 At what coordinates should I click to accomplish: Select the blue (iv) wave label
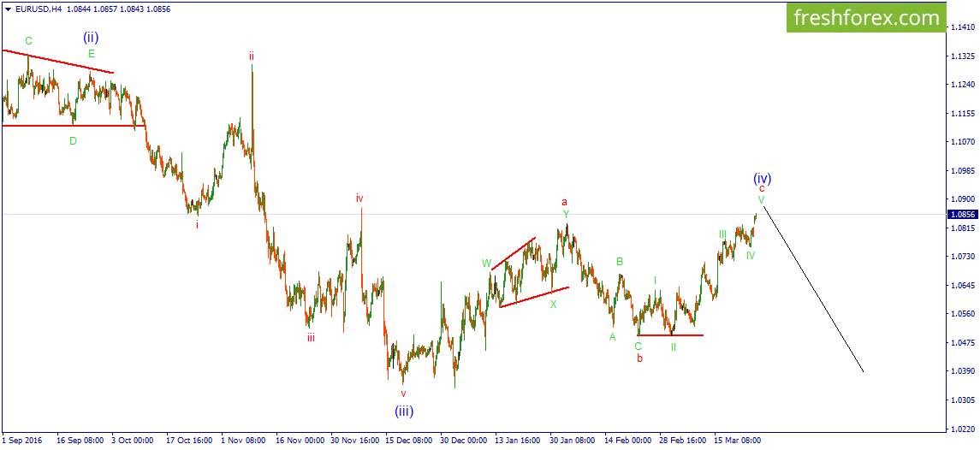point(762,178)
